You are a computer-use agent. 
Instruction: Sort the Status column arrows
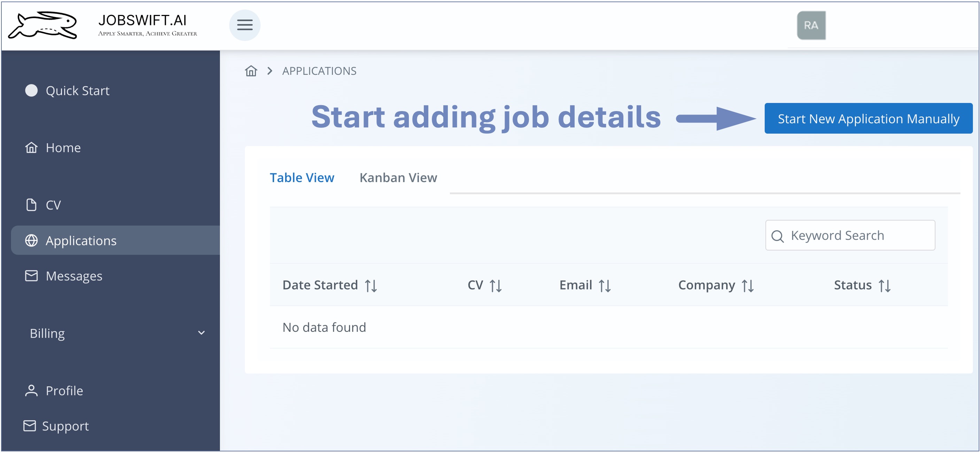coord(885,286)
